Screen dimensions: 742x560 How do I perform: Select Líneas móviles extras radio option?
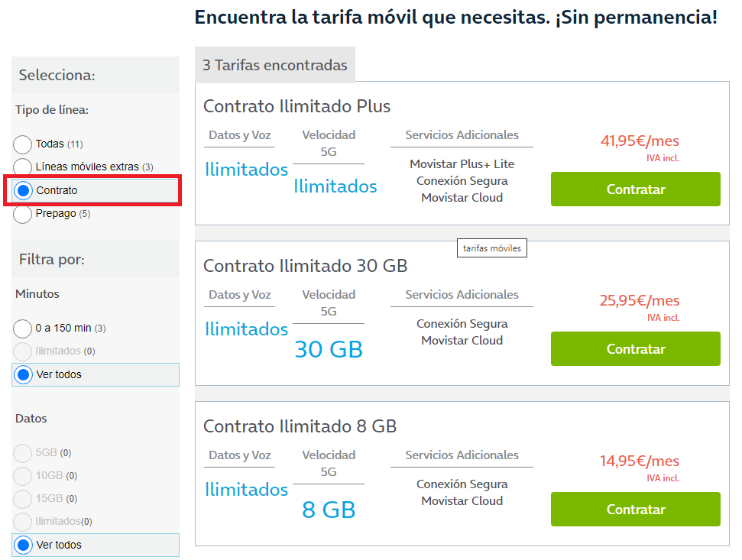tap(23, 167)
